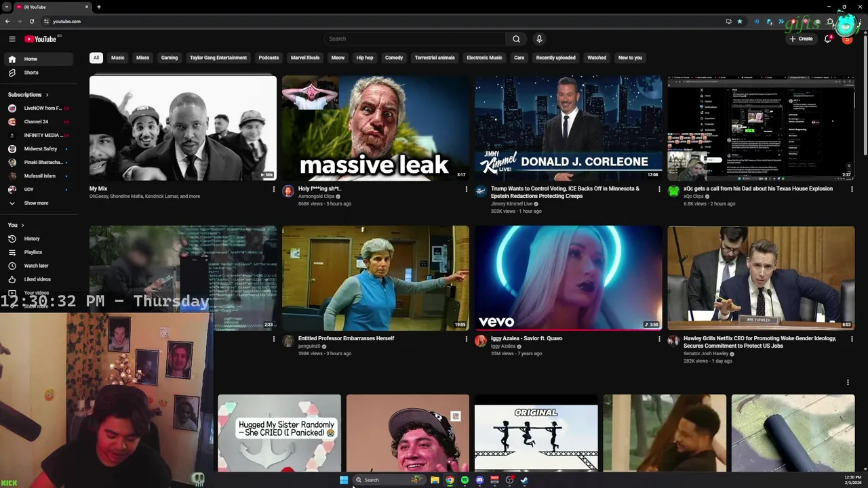
Task: Open History in sidebar
Action: [37, 239]
